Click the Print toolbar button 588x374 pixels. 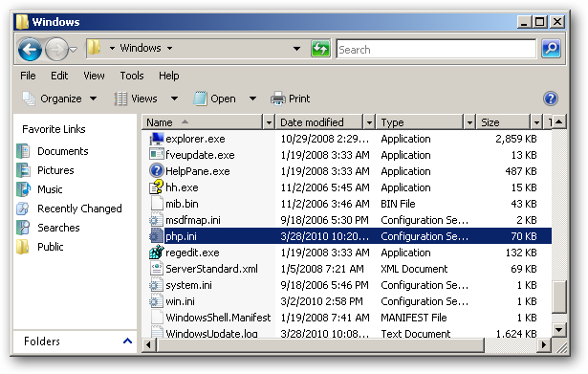pos(291,99)
